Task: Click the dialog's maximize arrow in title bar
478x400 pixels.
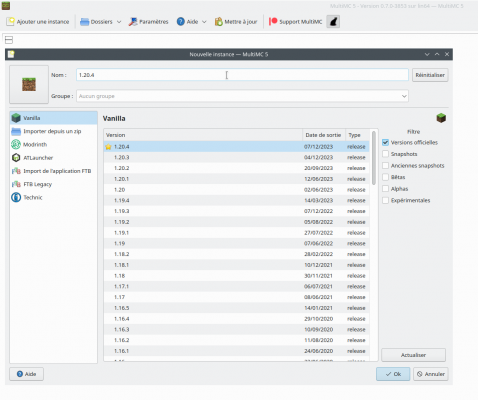Action: tap(437, 54)
